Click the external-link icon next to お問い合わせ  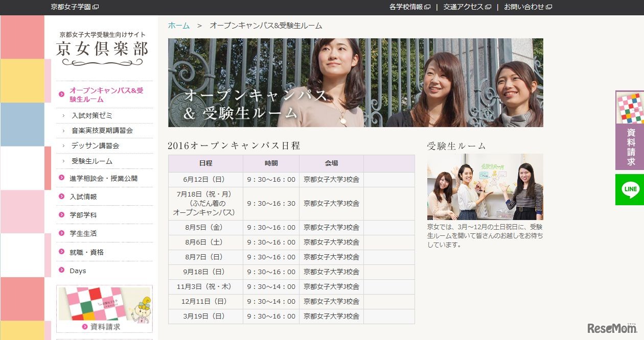point(549,7)
